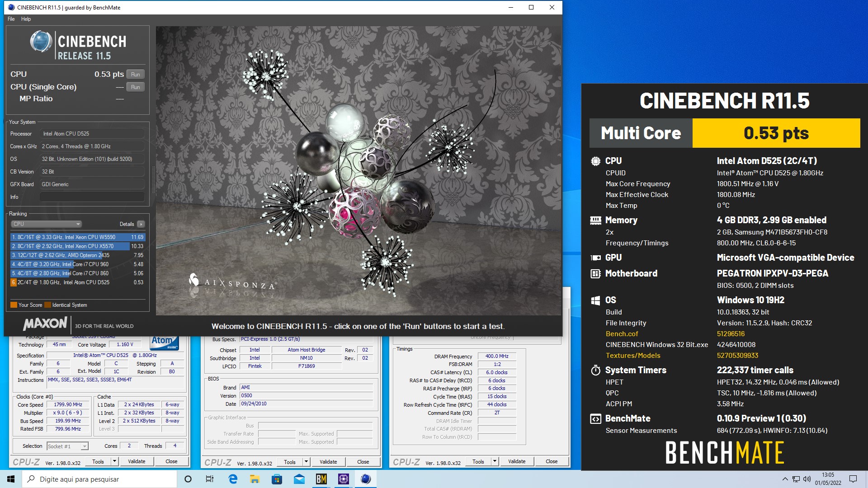Open File Explorer from taskbar

pos(255,479)
